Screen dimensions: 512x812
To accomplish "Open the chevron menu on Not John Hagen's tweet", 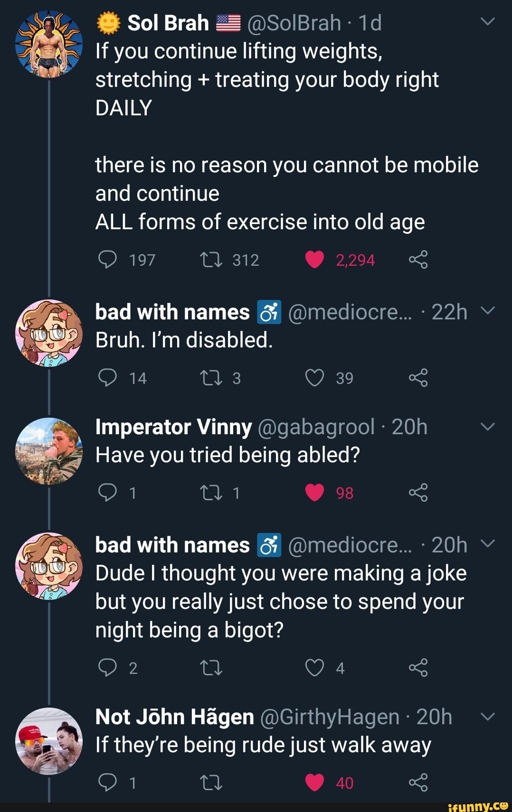I will pos(488,717).
